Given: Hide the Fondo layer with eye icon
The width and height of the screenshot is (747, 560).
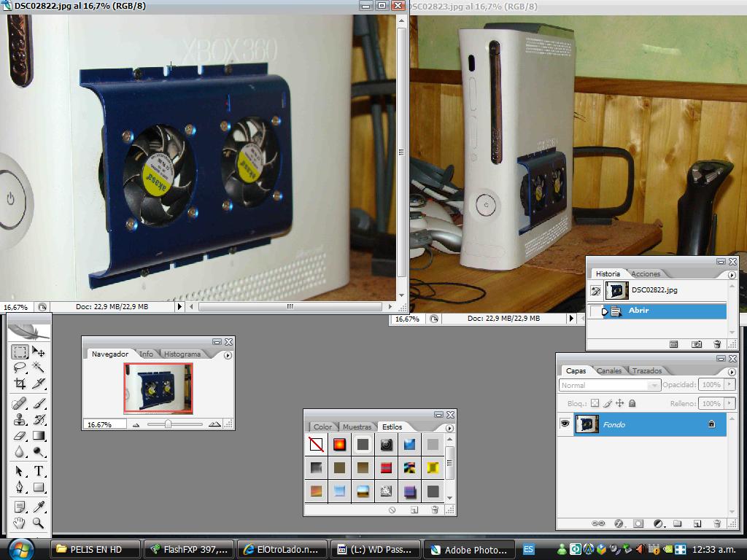Looking at the screenshot, I should tap(565, 424).
